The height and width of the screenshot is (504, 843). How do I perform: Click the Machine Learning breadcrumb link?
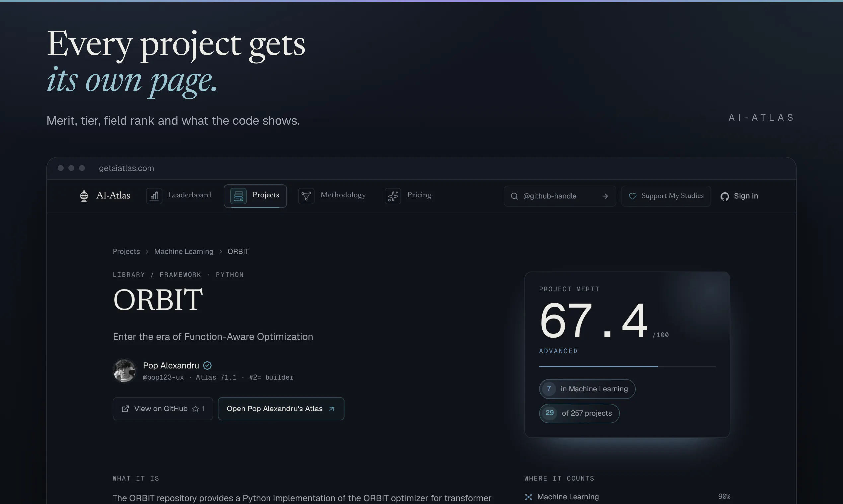[x=184, y=251]
